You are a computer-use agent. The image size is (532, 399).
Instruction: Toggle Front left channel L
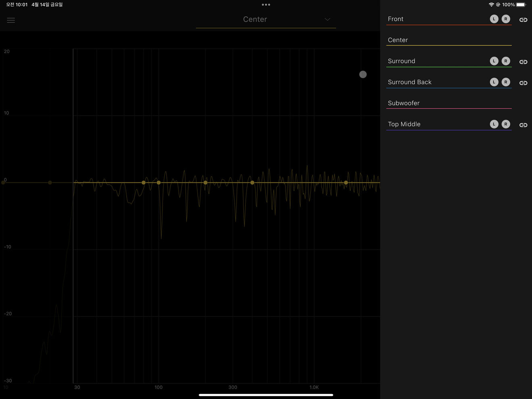494,19
